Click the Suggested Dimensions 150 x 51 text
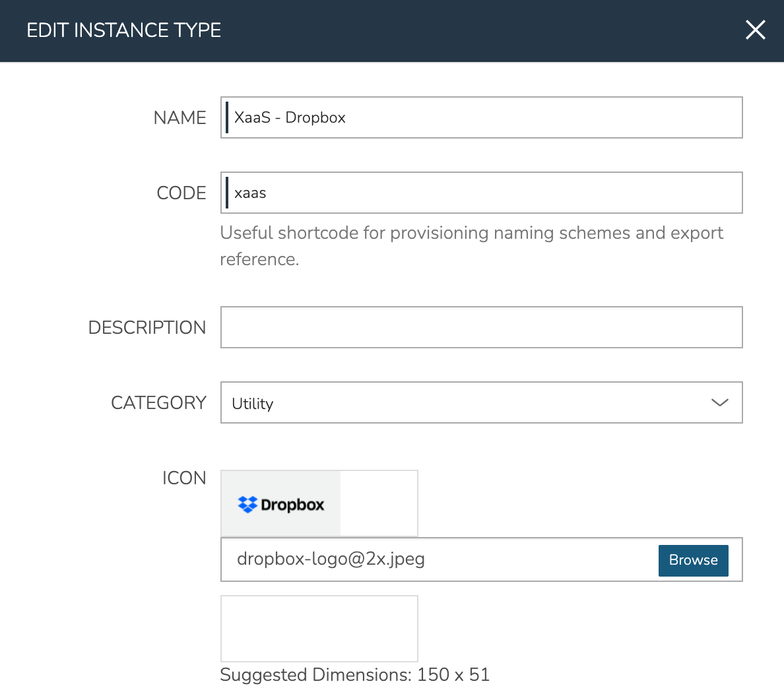 (354, 674)
